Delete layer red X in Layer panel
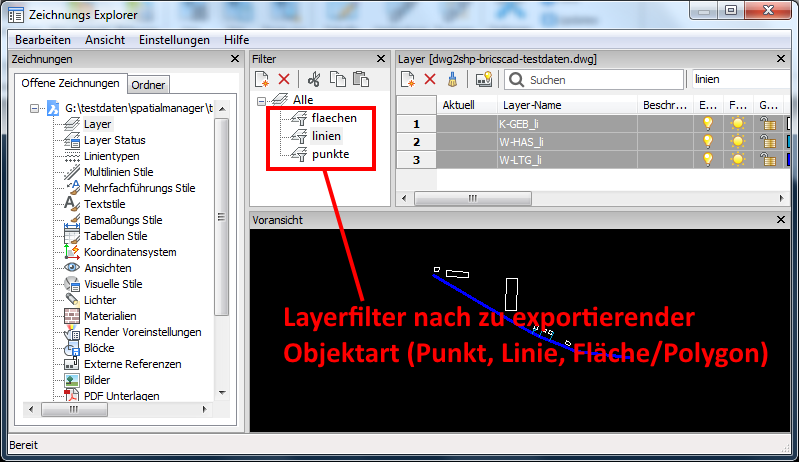The height and width of the screenshot is (462, 799). click(x=430, y=79)
